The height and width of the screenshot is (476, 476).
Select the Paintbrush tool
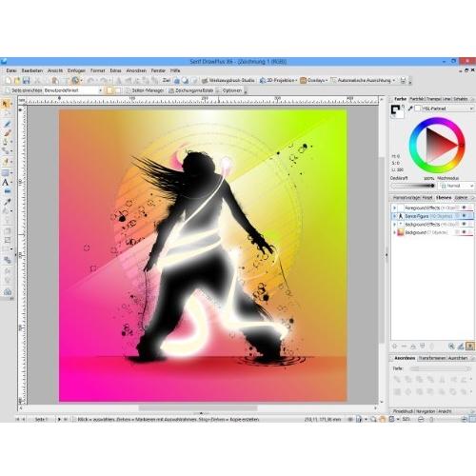[x=7, y=133]
